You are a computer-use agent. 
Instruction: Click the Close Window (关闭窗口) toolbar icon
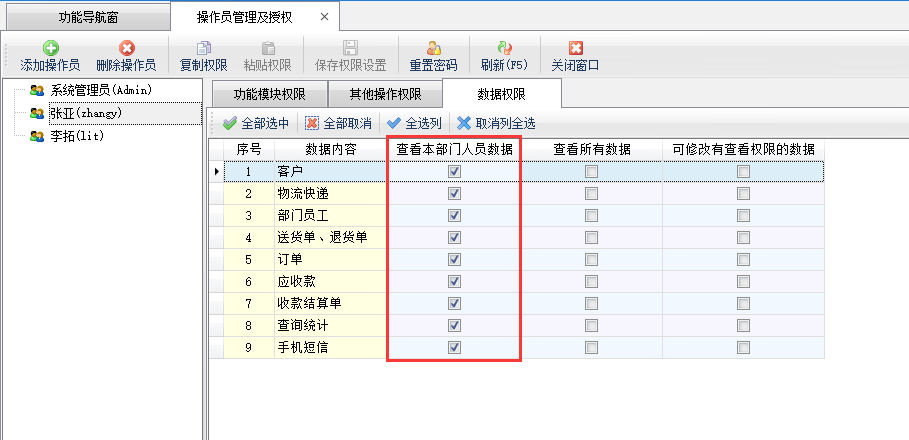tap(575, 48)
